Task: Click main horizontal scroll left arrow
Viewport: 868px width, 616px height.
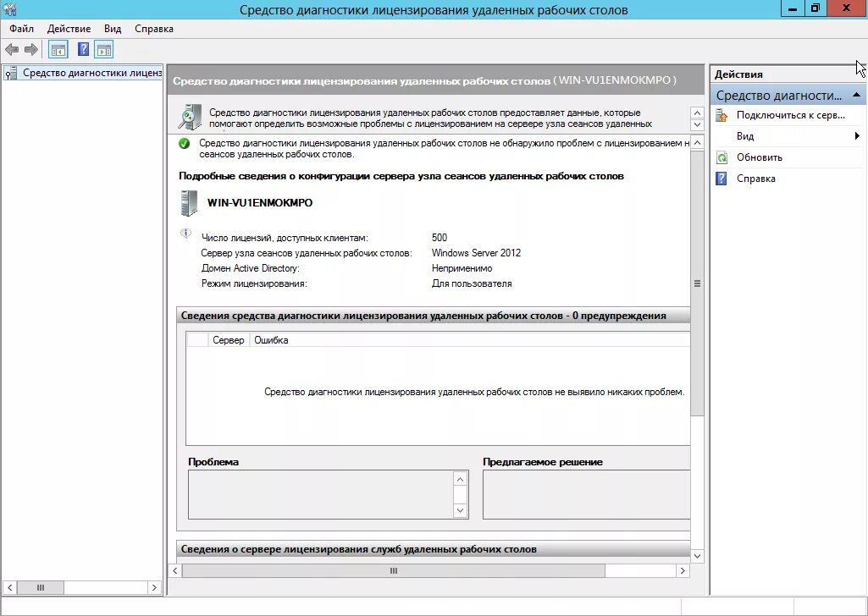Action: [x=175, y=570]
